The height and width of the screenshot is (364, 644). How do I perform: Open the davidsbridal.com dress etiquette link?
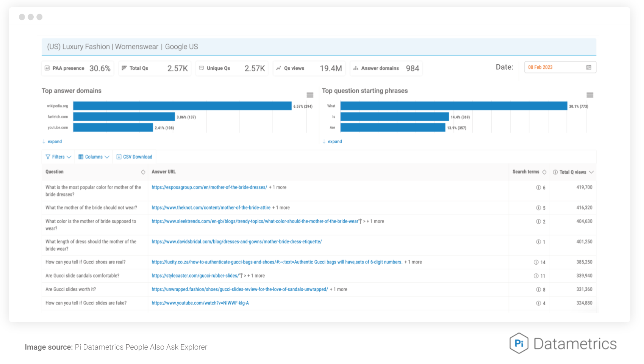point(237,242)
